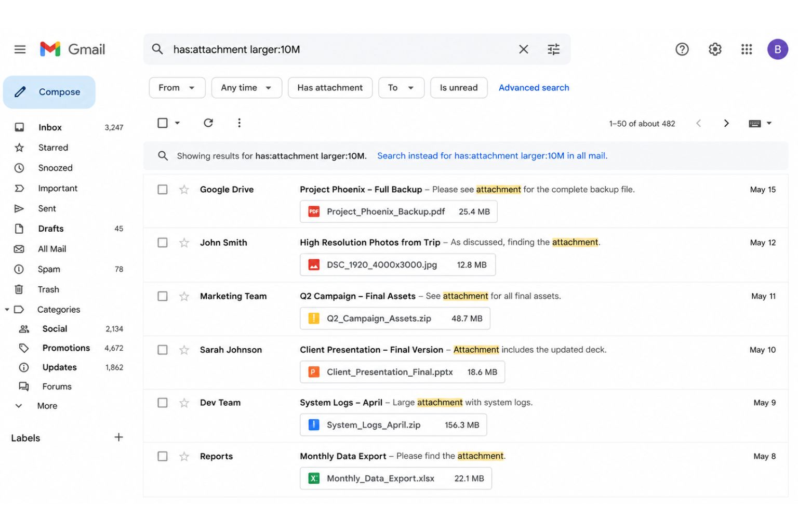
Task: Open the More actions three-dot menu
Action: pyautogui.click(x=239, y=123)
